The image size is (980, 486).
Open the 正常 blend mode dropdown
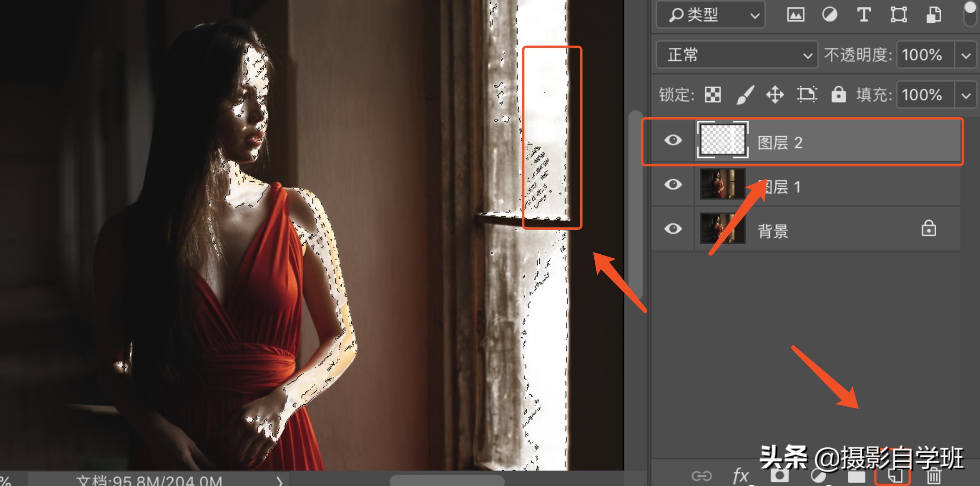click(x=737, y=55)
